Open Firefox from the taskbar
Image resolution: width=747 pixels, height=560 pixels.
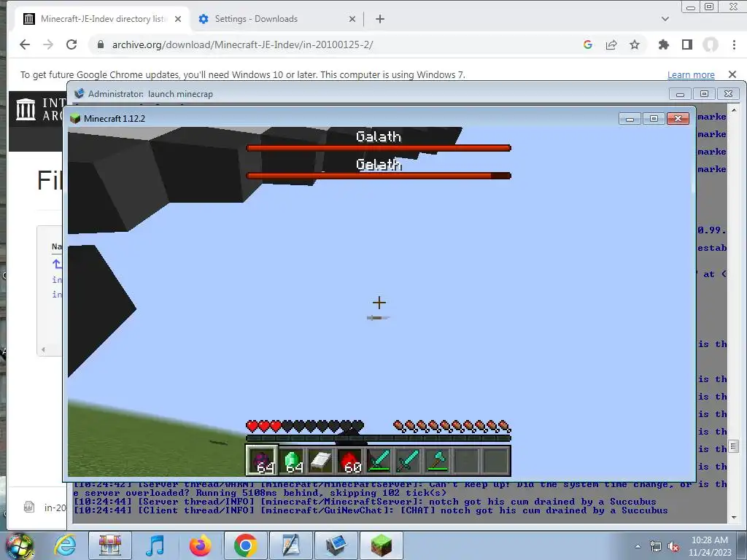point(200,545)
